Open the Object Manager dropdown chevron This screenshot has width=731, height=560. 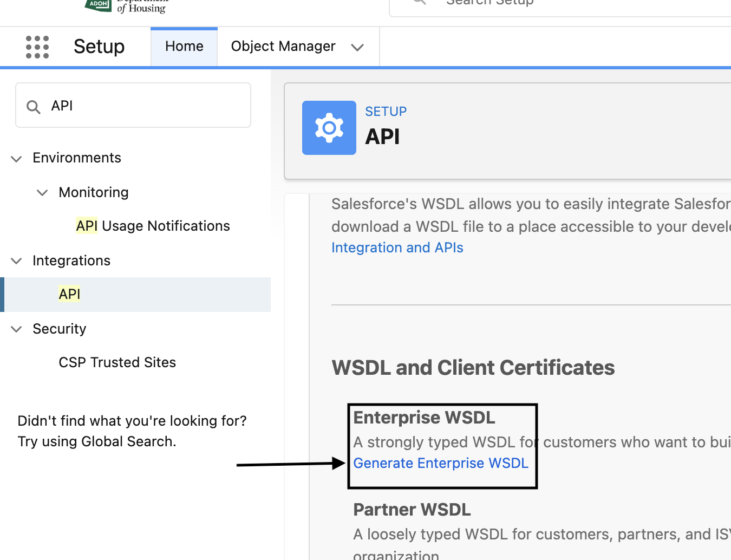357,48
